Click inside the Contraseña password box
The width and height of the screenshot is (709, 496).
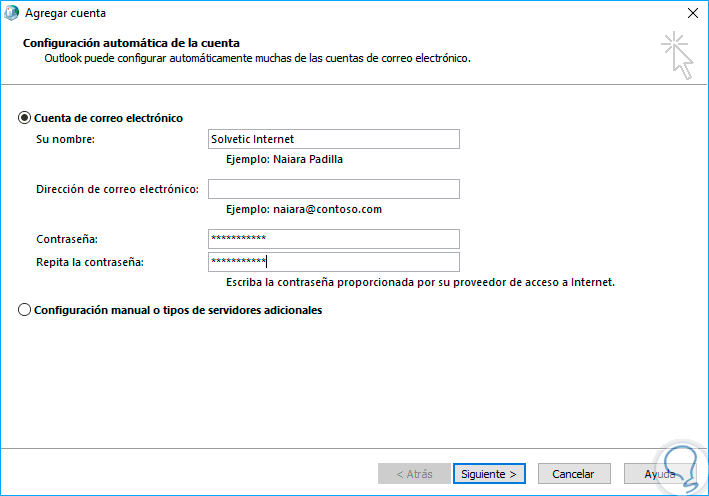[333, 239]
